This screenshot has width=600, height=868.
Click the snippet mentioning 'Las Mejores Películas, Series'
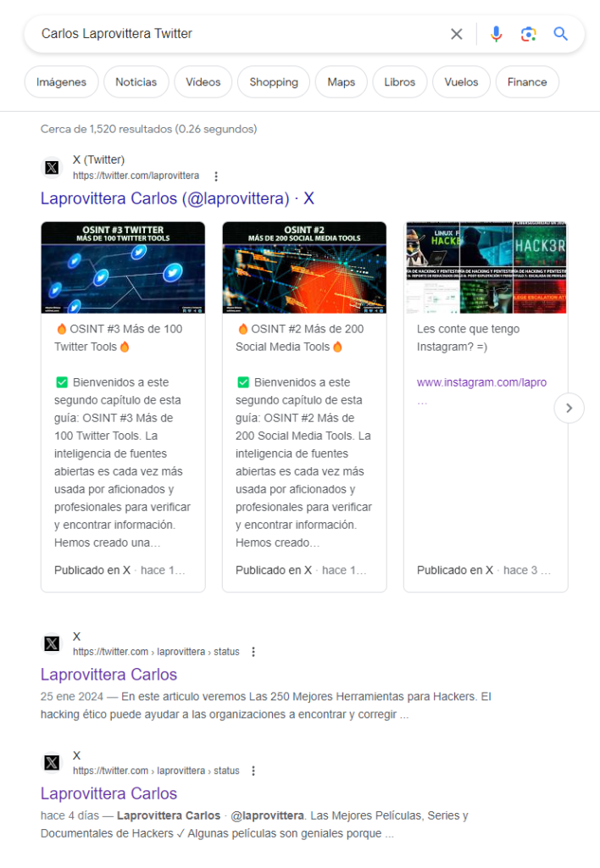coord(254,824)
